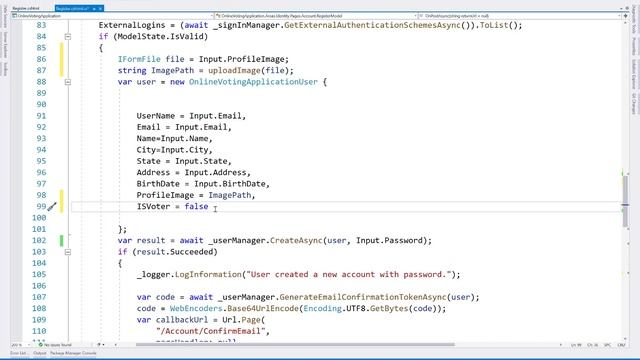Screen dimensions: 640x360
Task: Click the vertical scrollbar down arrow
Action: [x=625, y=338]
